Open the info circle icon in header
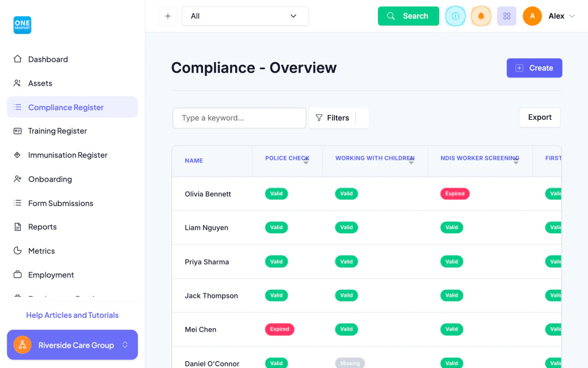 tap(455, 16)
